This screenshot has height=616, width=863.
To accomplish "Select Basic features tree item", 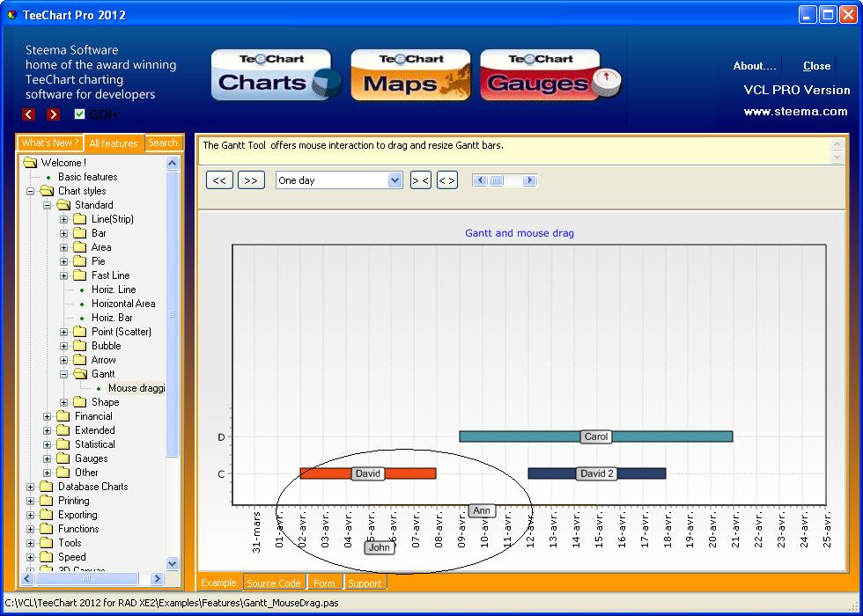I will click(87, 177).
